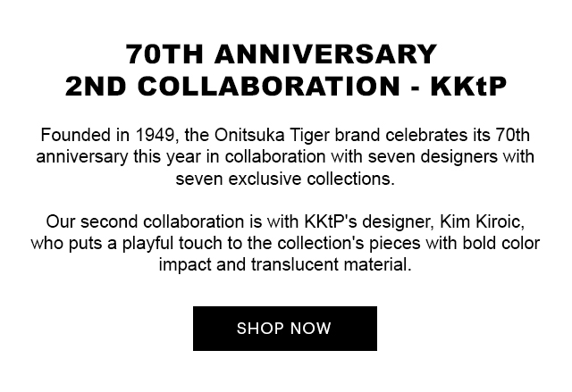Viewport: 572px width, 392px height.
Task: Click the text "seven exclusive collections."
Action: click(285, 179)
